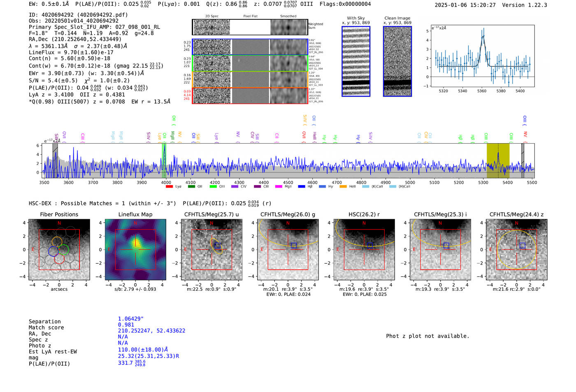Select the red-bordered 2D spectrum row
Image resolution: width=576 pixels, height=392 pixels.
pyautogui.click(x=250, y=95)
